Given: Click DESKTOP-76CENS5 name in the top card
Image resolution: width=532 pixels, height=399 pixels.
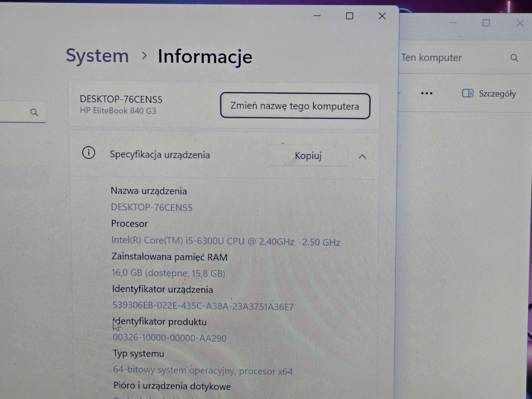Looking at the screenshot, I should click(x=121, y=99).
